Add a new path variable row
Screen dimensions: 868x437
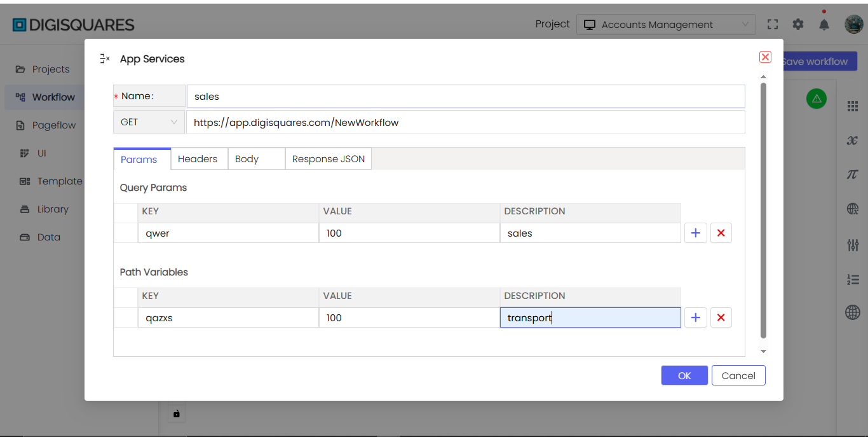tap(696, 317)
